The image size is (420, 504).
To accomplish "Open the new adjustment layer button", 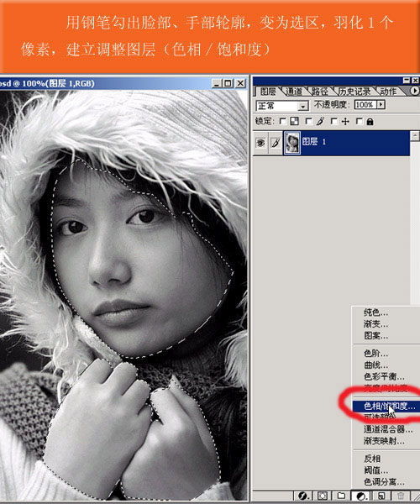I will [361, 496].
